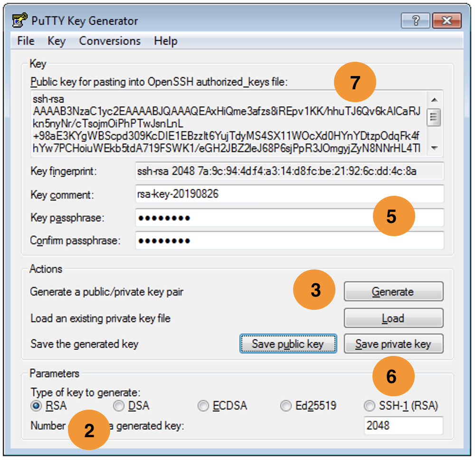
Task: Open the Help menu
Action: click(165, 41)
